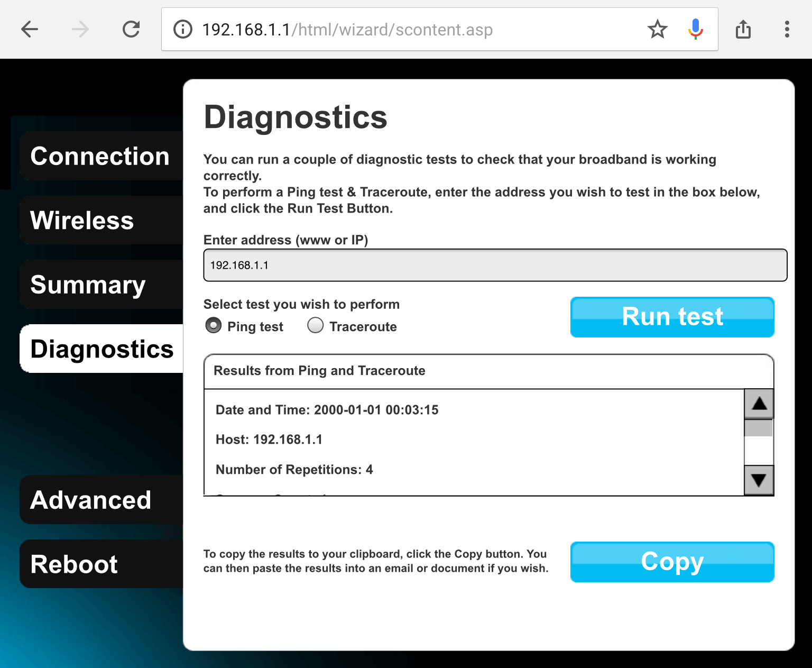Switch to the Wireless tab
This screenshot has width=812, height=668.
pyautogui.click(x=101, y=220)
